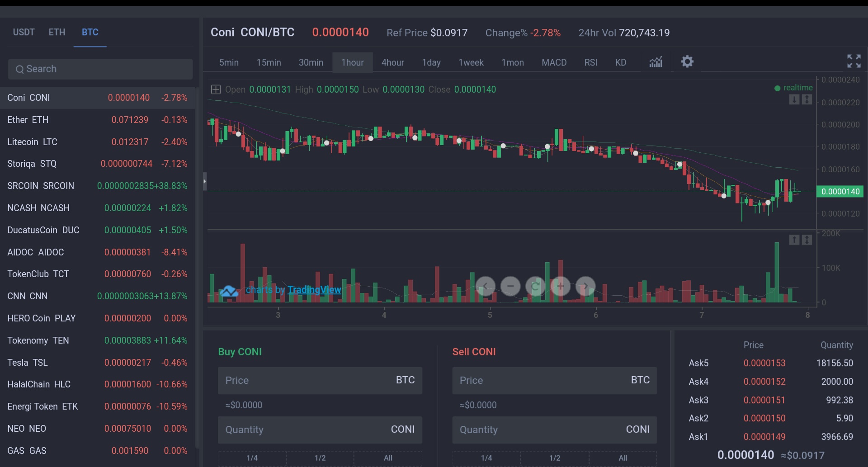Open the TradingView link on chart
Screen dimensions: 868x467
(x=314, y=290)
